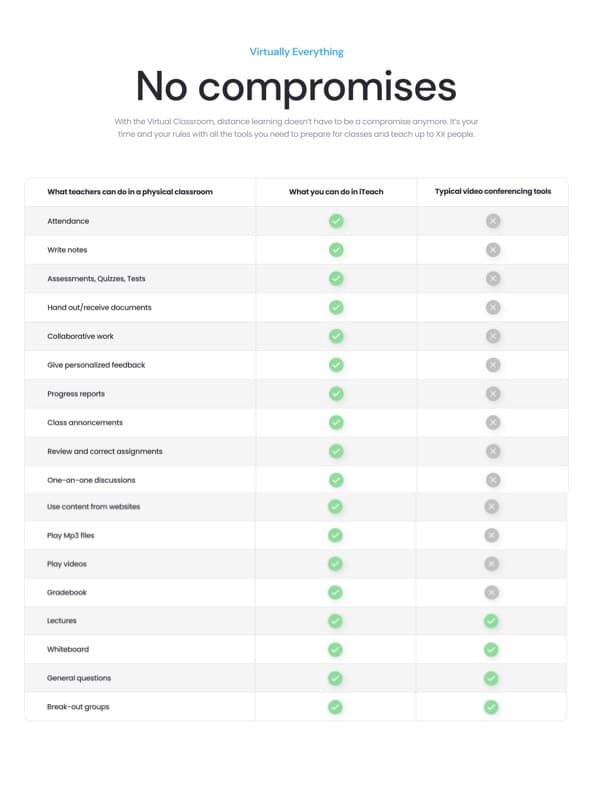Click 'Typical video conferencing tools' column header

(492, 192)
